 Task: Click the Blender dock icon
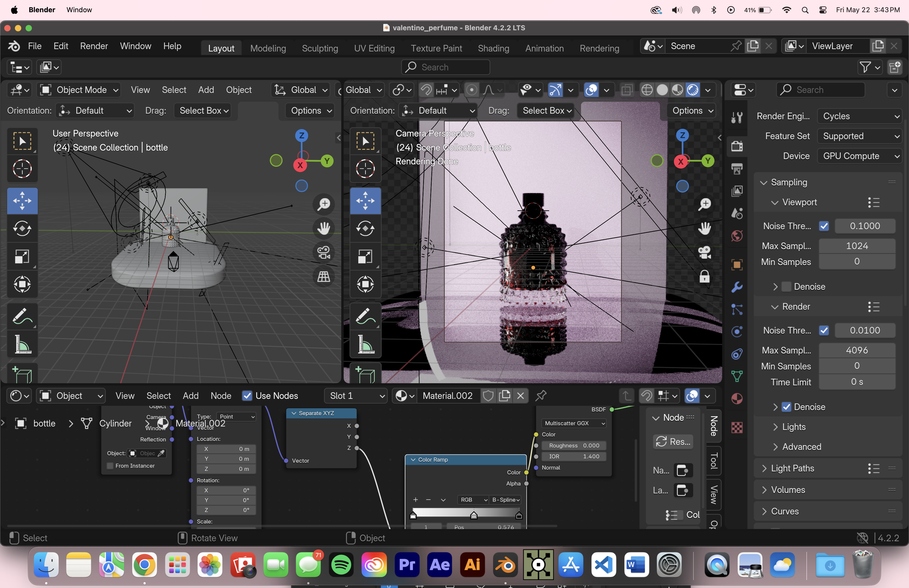click(x=505, y=564)
